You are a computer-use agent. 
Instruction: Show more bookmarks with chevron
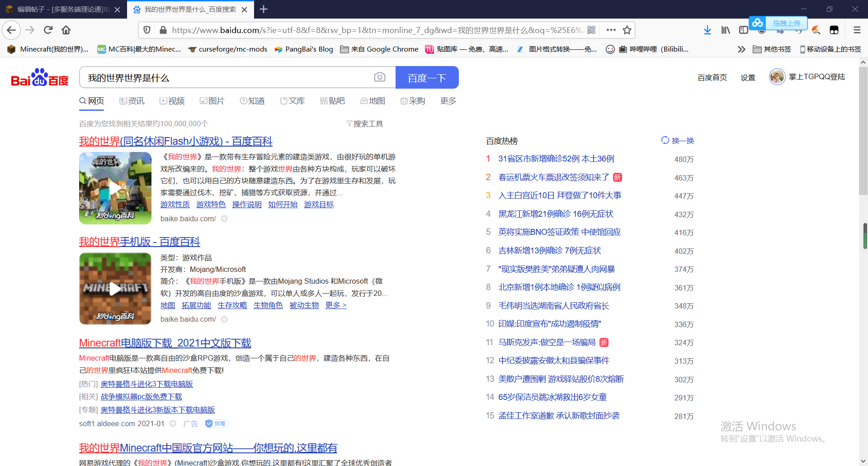pos(741,49)
